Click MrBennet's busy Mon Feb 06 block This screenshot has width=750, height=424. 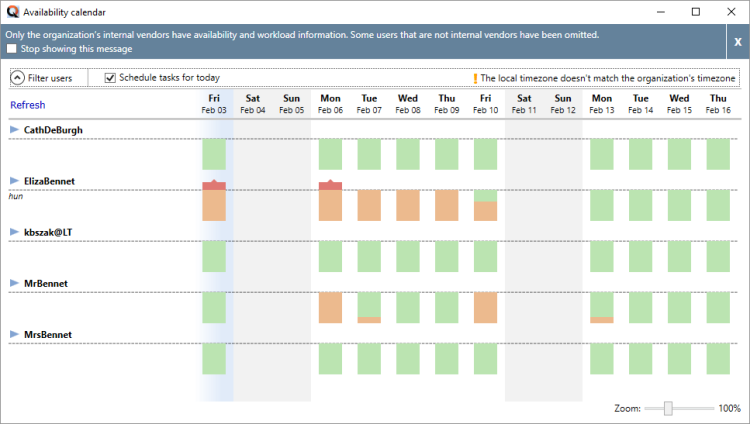[331, 308]
